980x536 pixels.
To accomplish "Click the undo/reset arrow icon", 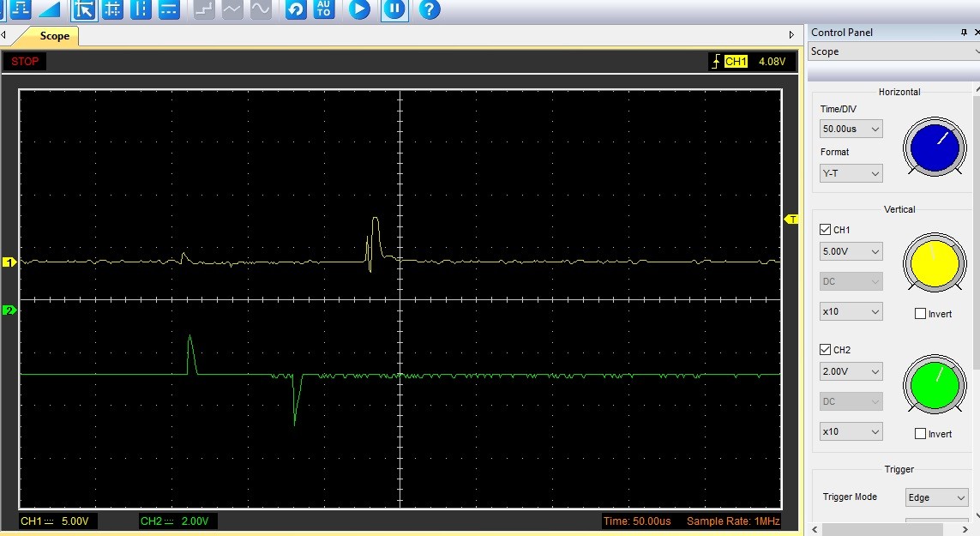I will coord(296,9).
